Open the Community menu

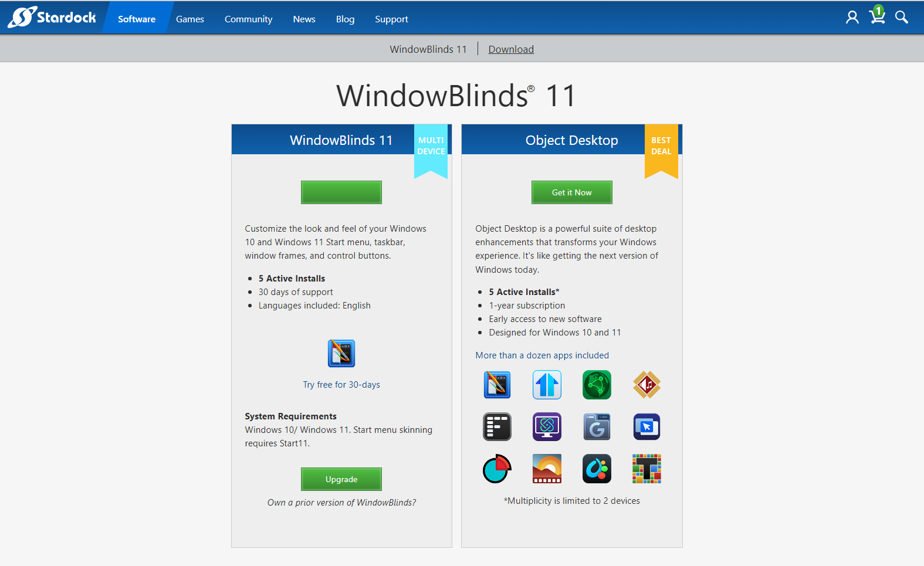(x=249, y=19)
